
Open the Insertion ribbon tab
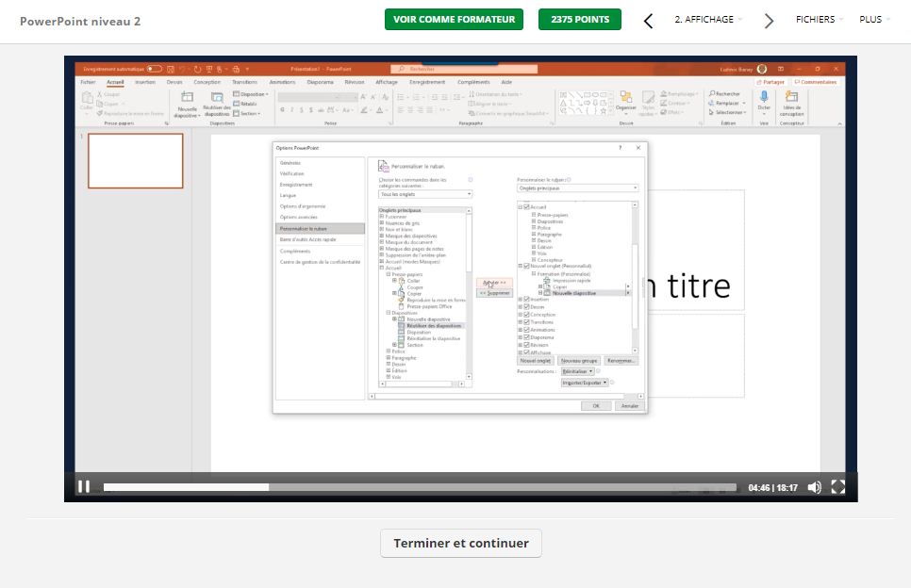pyautogui.click(x=145, y=82)
